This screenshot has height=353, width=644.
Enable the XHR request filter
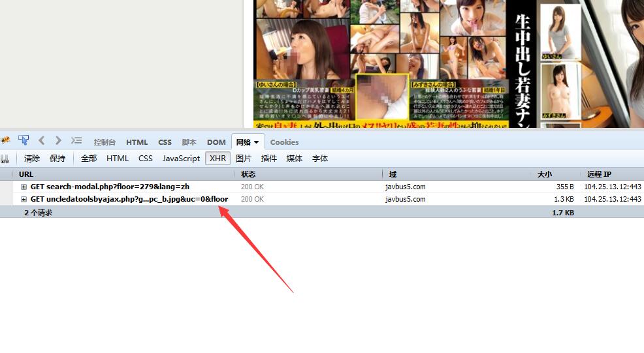point(217,159)
